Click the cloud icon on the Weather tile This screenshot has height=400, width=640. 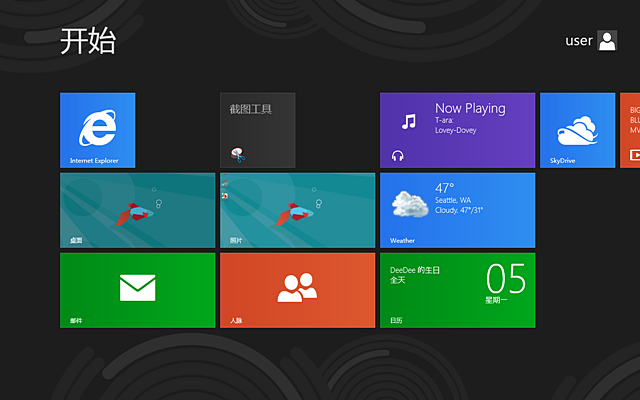coord(410,203)
